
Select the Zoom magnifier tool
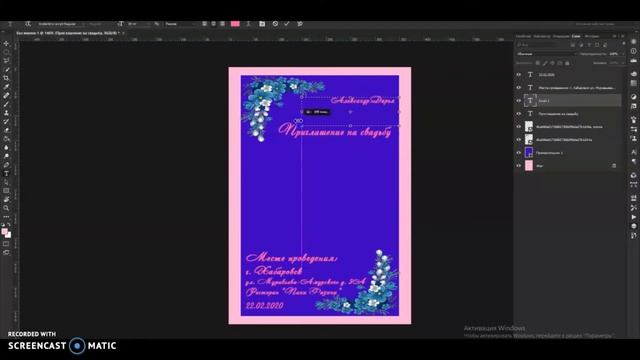(6, 208)
